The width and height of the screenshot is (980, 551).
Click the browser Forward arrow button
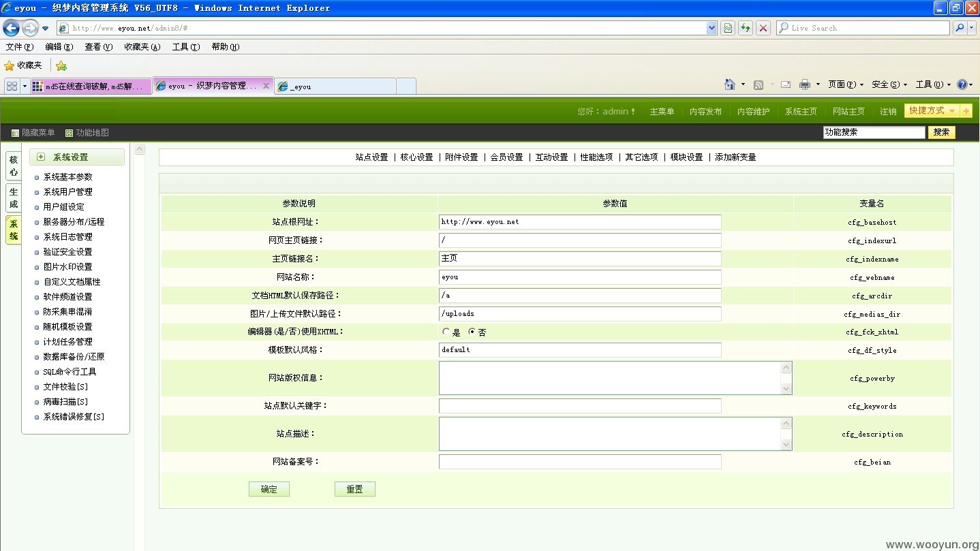click(30, 28)
